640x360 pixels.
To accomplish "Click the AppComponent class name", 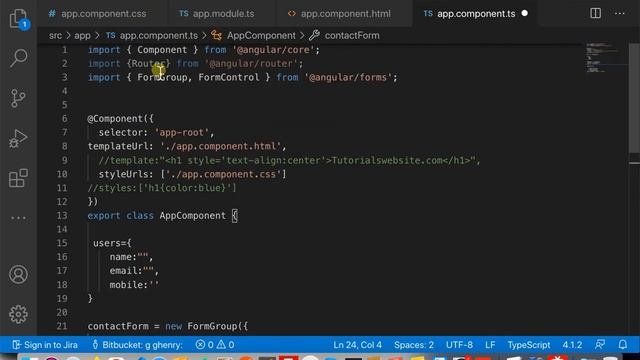I will tap(193, 216).
